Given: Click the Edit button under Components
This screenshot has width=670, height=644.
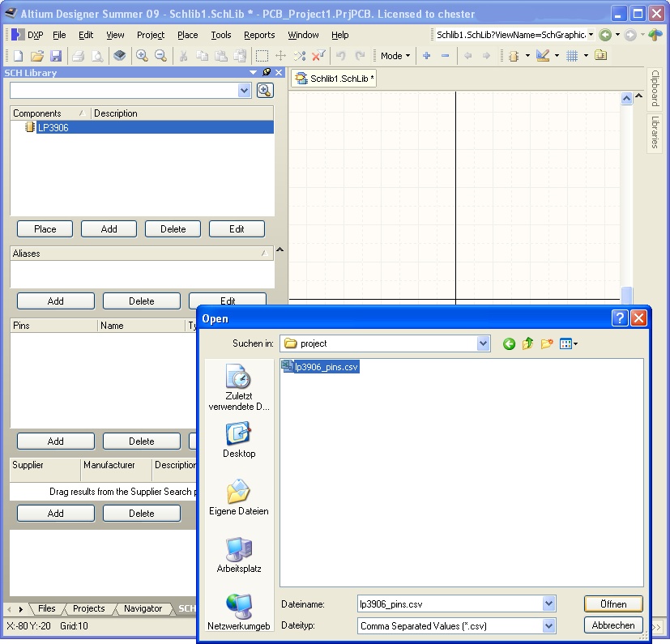Looking at the screenshot, I should point(237,229).
